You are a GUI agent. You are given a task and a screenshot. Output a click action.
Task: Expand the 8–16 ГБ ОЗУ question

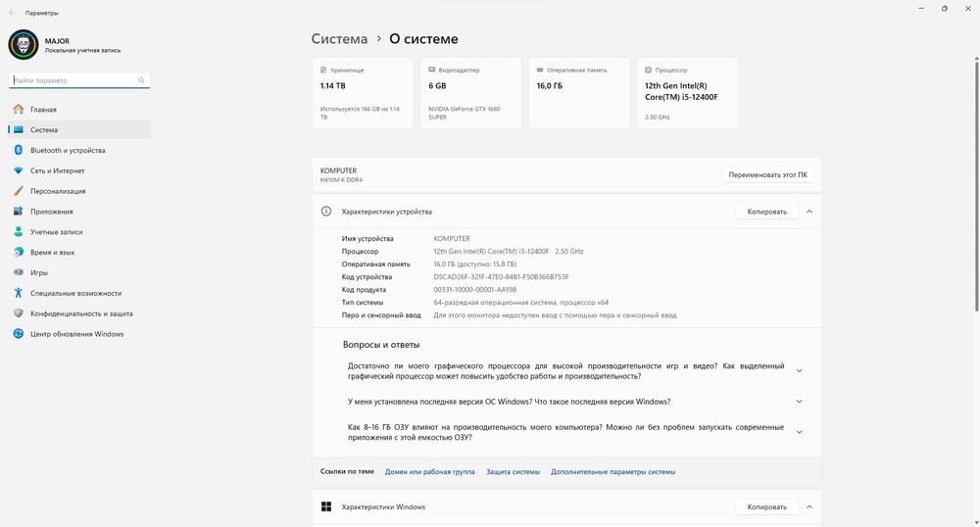click(x=800, y=432)
